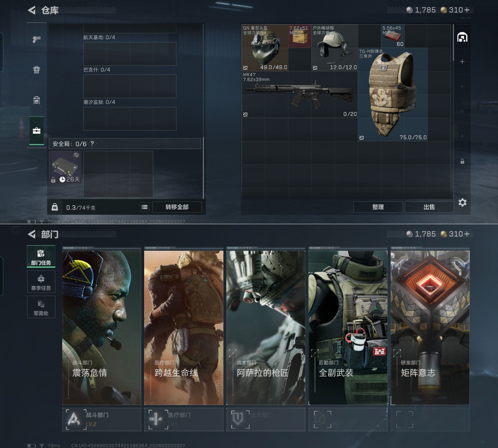
Task: Open the 军需处 tab
Action: (x=41, y=307)
